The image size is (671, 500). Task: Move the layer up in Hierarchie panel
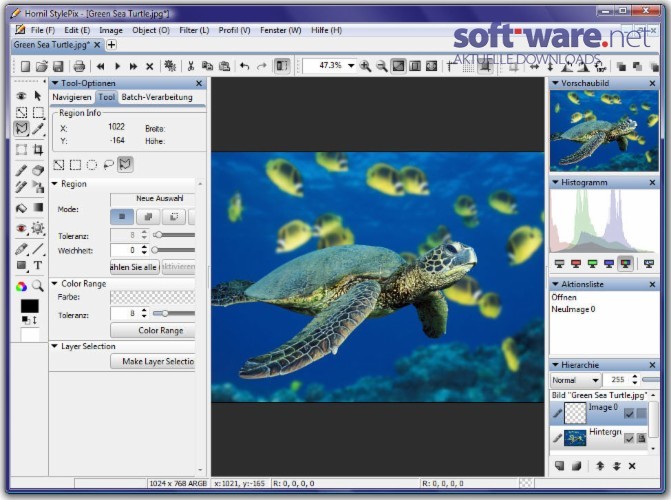point(600,466)
